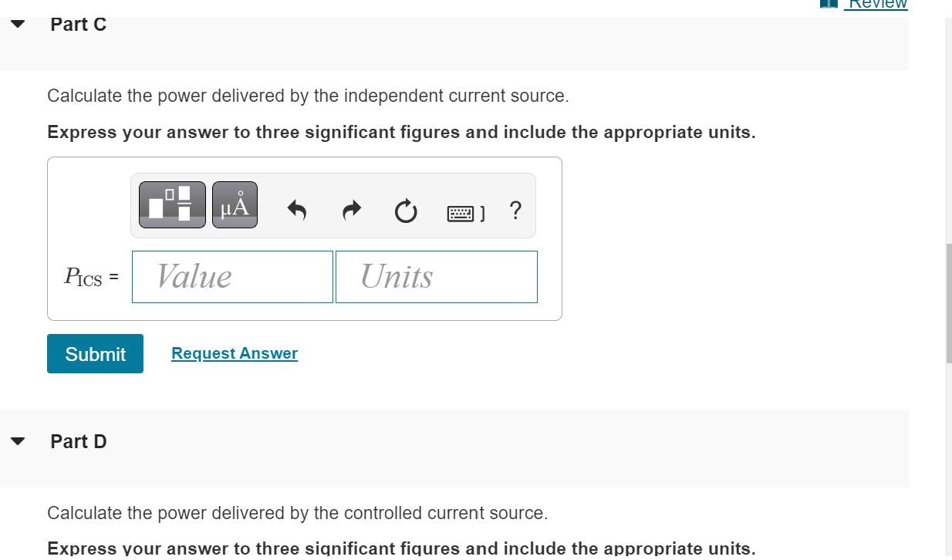Viewport: 952px width, 560px height.
Task: Click the book icon next to Review
Action: coord(829,5)
